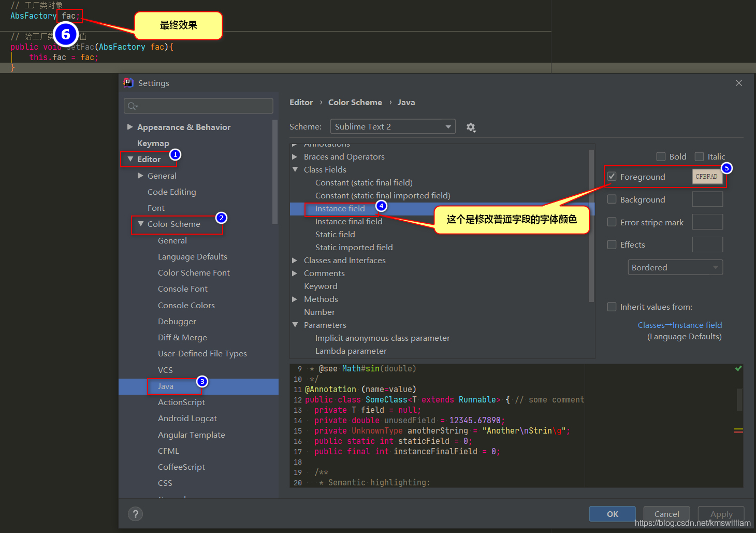Uncheck the Foreground checkbox
The width and height of the screenshot is (756, 533).
(x=612, y=177)
